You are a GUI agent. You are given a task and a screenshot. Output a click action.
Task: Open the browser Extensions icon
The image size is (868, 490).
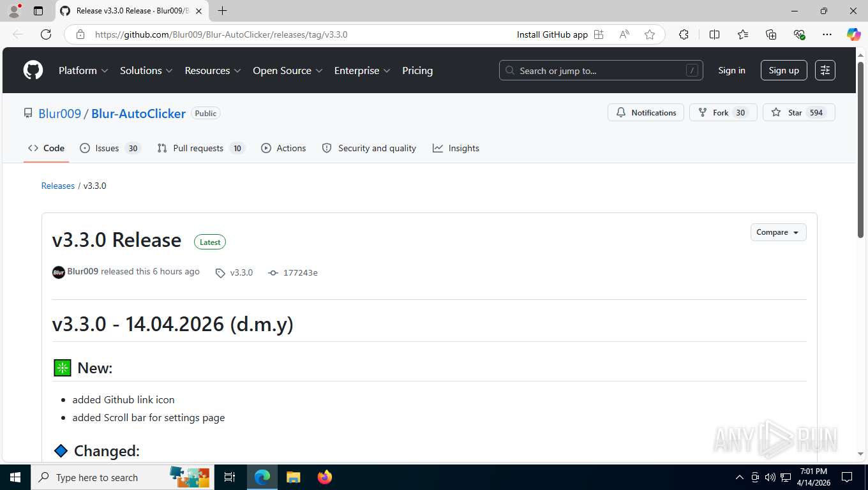click(x=684, y=34)
